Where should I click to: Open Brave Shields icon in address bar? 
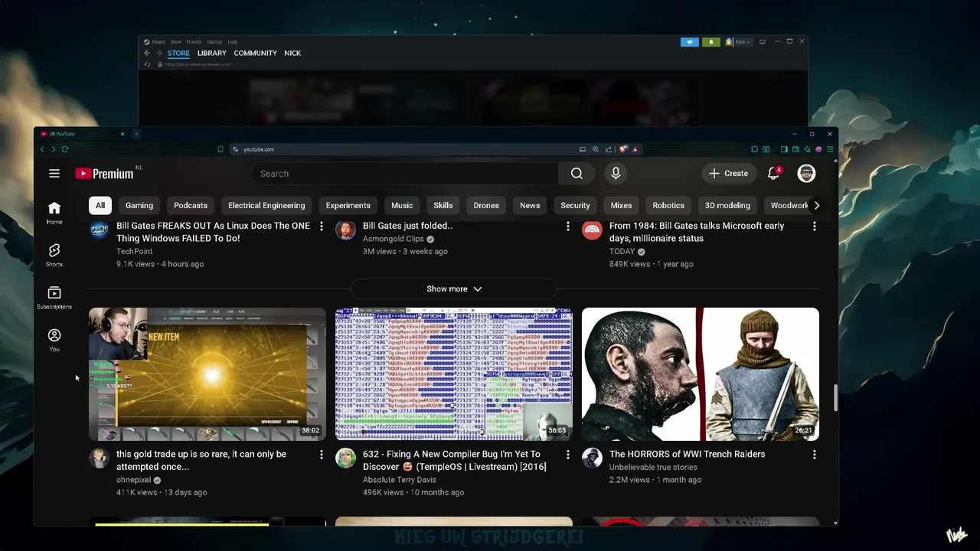(624, 149)
